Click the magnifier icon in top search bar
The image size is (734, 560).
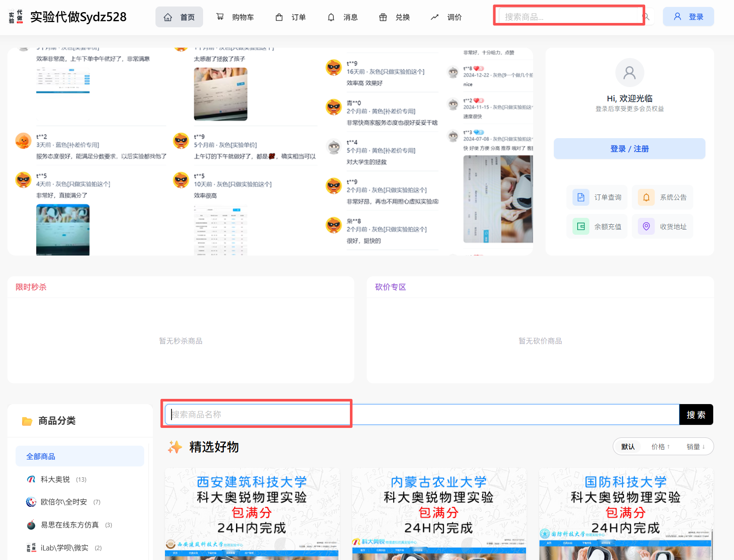[x=646, y=17]
